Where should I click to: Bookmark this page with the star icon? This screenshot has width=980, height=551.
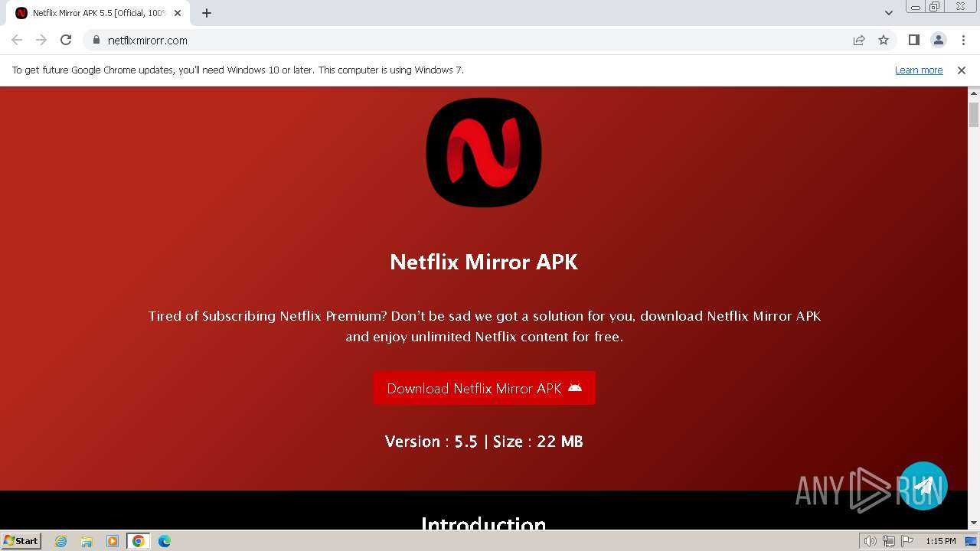(884, 40)
